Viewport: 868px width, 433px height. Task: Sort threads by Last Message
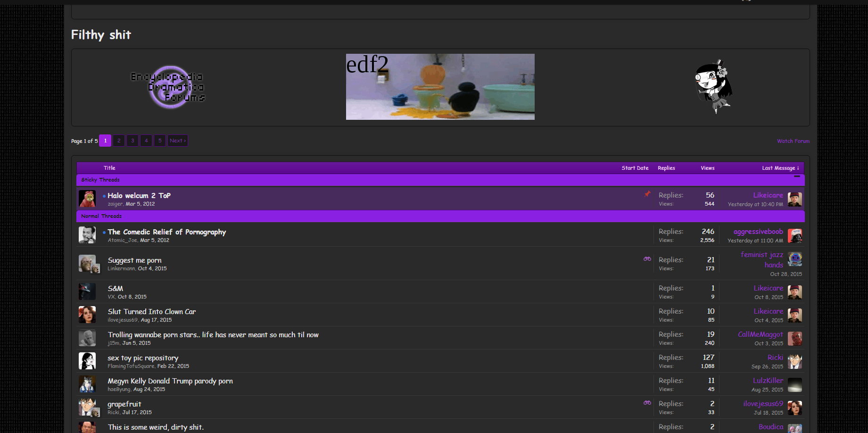click(780, 168)
